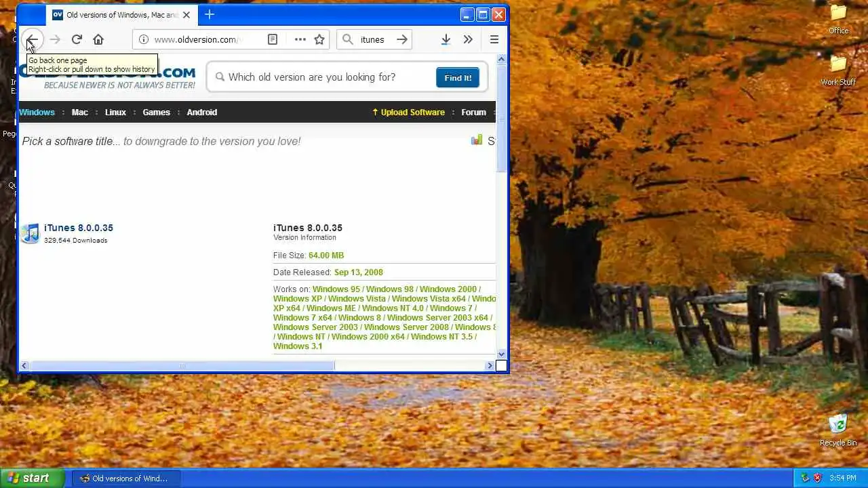Minimize the Firefox window
The width and height of the screenshot is (868, 488).
pos(467,14)
